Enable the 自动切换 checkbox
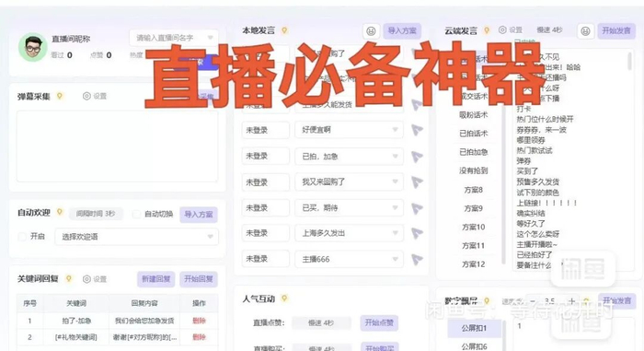The height and width of the screenshot is (351, 644). tap(136, 214)
